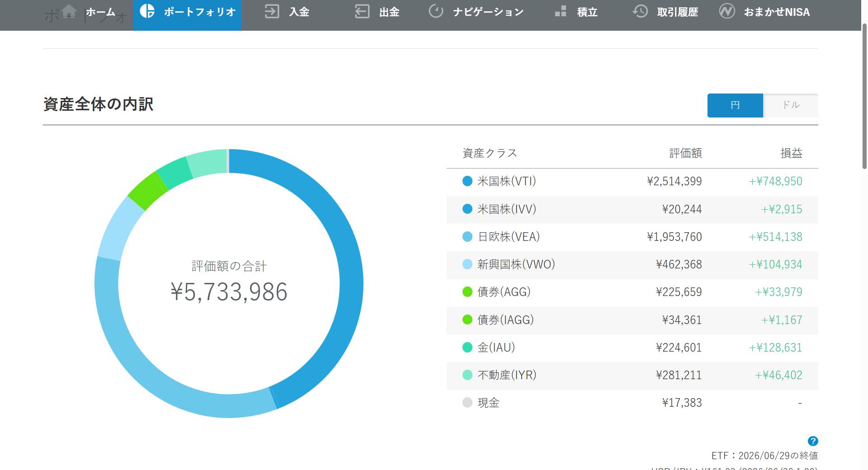The height and width of the screenshot is (470, 868).
Task: Click the deposit arrow icon
Action: (x=272, y=11)
